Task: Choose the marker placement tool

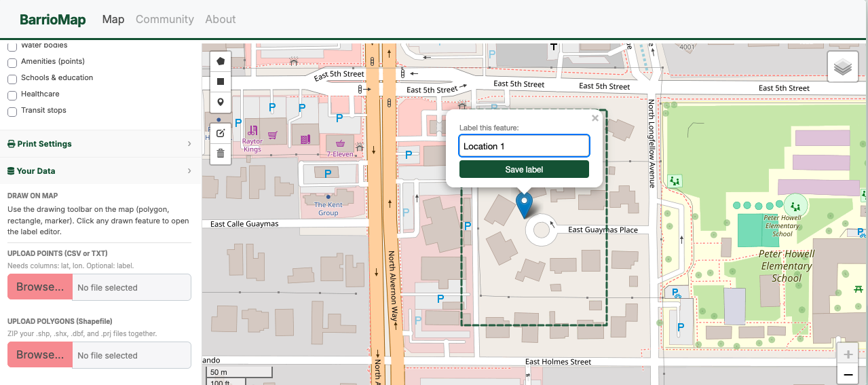Action: 221,103
